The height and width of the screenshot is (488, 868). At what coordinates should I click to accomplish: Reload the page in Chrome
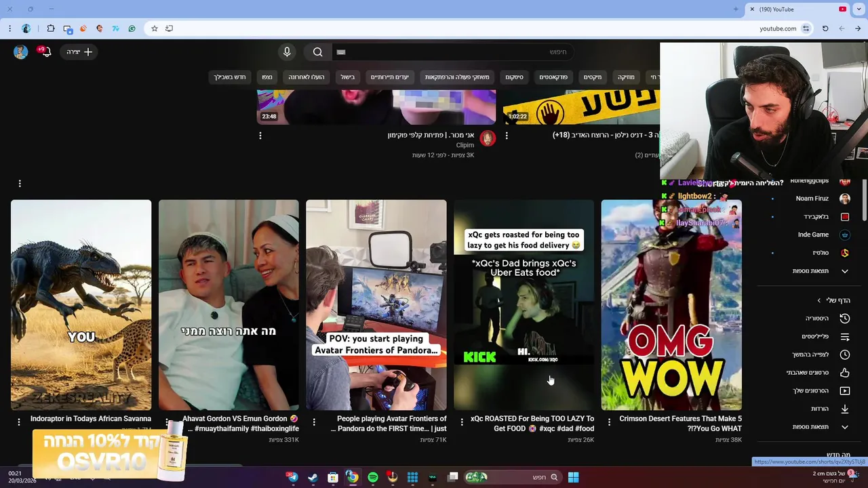(825, 28)
